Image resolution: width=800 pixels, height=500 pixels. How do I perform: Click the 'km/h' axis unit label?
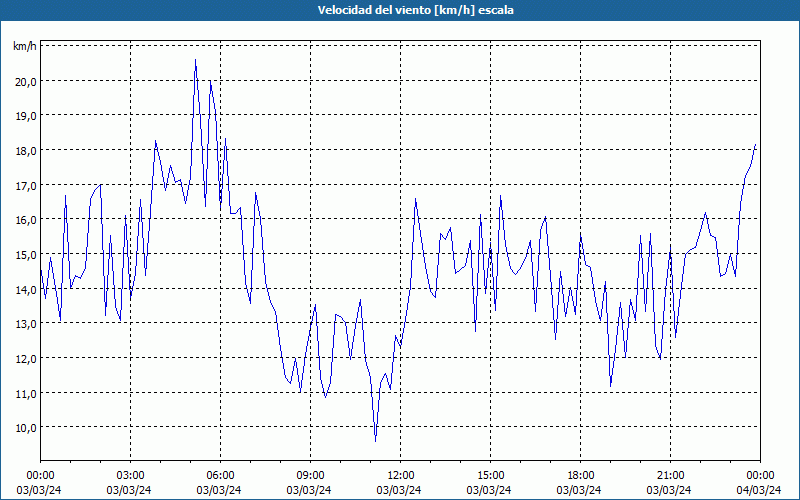(25, 46)
